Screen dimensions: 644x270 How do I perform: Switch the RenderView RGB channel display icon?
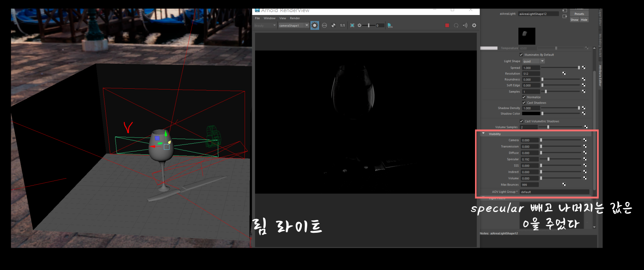point(324,25)
